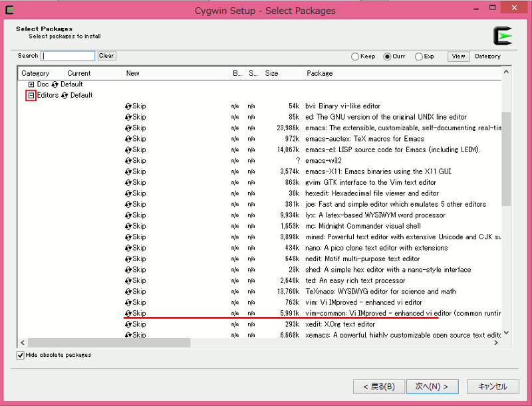
Task: Uncheck Hide obsolete packages checkbox
Action: tap(21, 355)
